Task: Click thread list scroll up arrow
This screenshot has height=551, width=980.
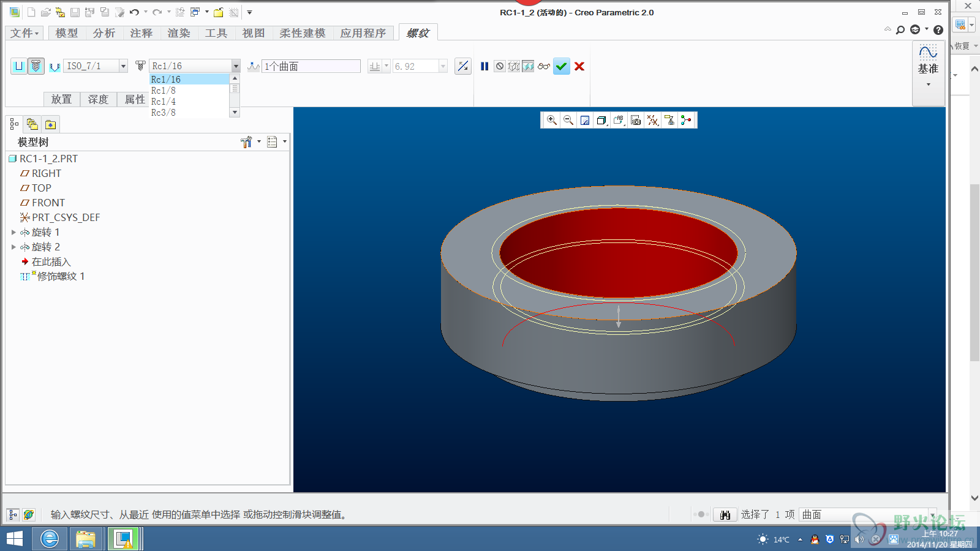Action: (235, 78)
